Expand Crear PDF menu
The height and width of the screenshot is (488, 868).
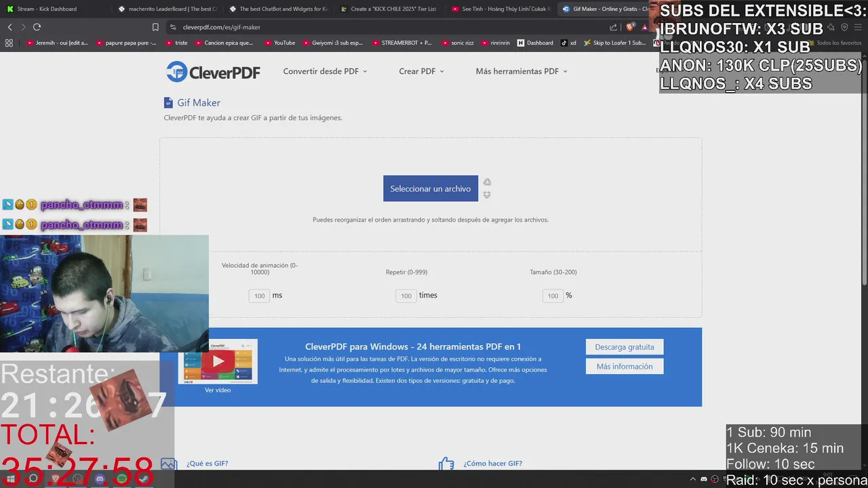click(x=421, y=71)
